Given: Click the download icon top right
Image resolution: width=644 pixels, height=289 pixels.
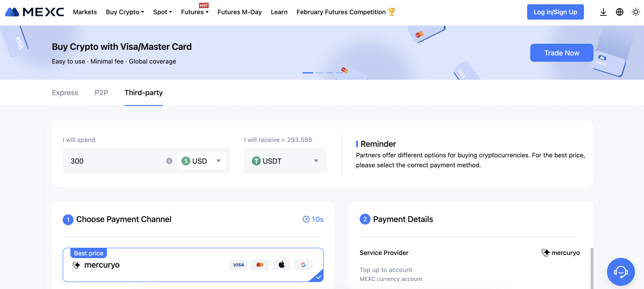Looking at the screenshot, I should coord(603,12).
